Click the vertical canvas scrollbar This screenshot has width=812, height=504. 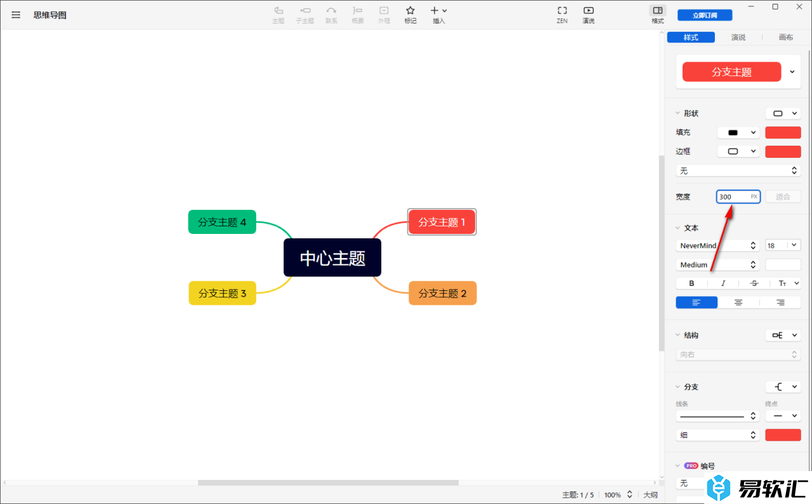click(662, 254)
